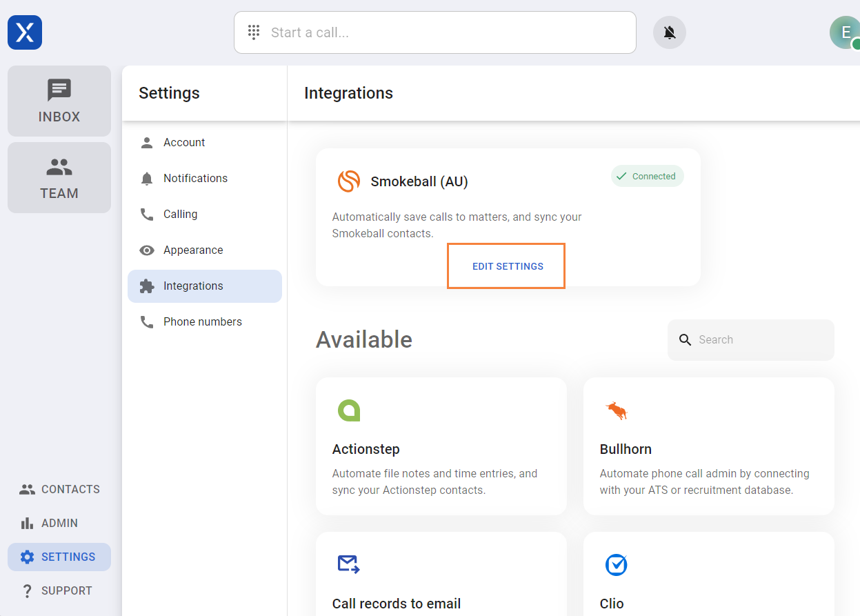Click the Support question mark icon

(27, 590)
